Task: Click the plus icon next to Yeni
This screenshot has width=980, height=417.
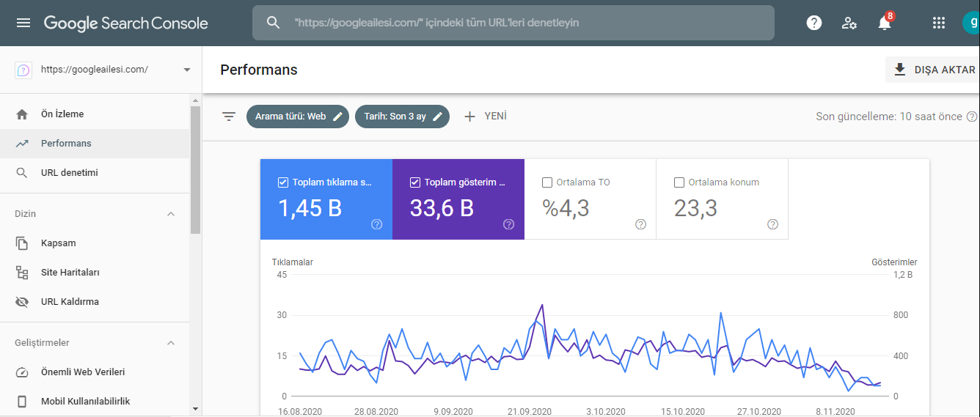Action: [x=470, y=117]
